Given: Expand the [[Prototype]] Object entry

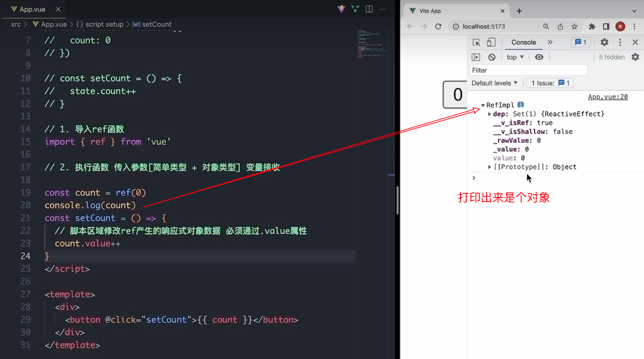Looking at the screenshot, I should [x=489, y=167].
